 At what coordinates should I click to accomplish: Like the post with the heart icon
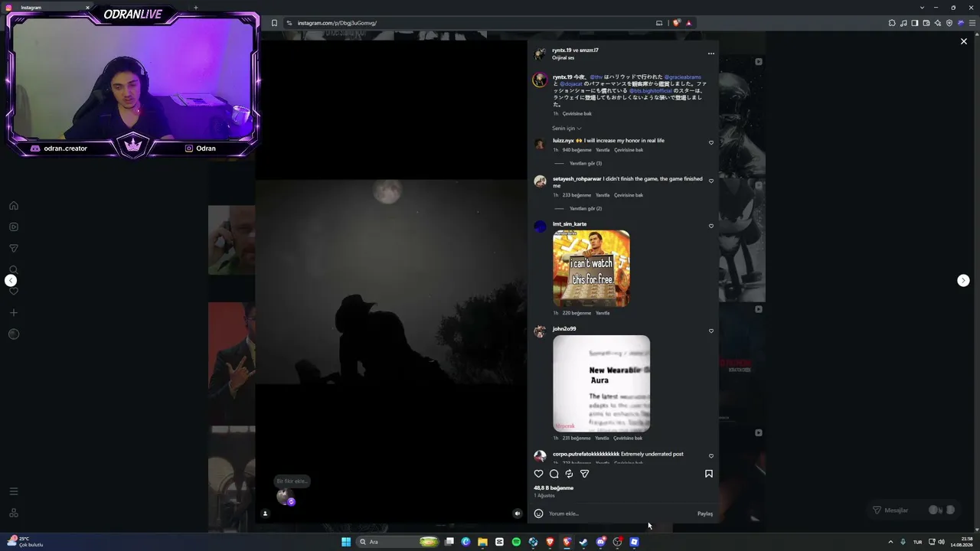click(538, 474)
